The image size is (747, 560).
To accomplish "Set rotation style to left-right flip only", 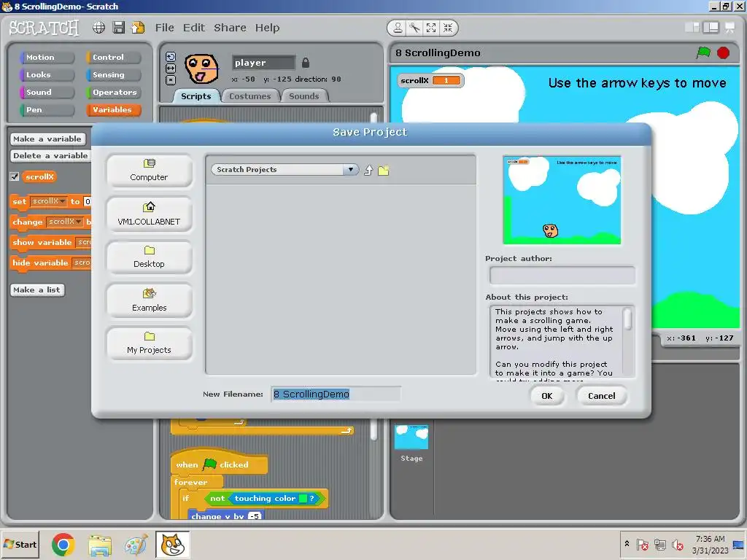I will (x=171, y=69).
